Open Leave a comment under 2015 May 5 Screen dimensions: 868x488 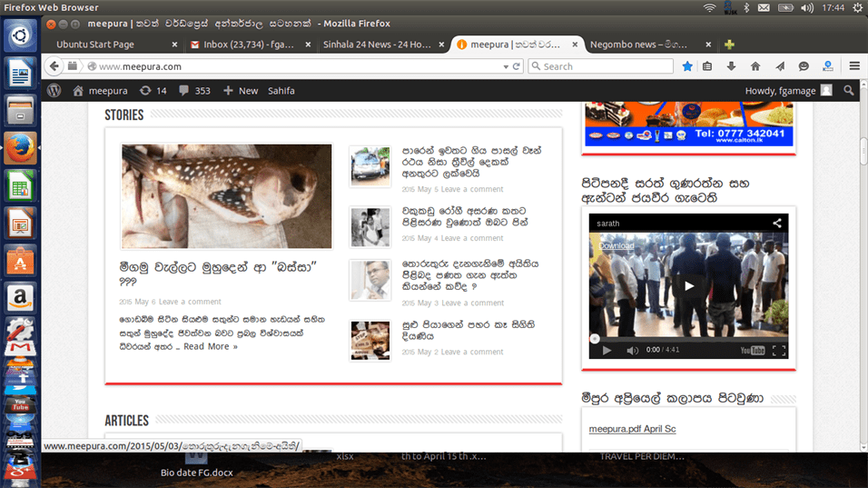472,189
